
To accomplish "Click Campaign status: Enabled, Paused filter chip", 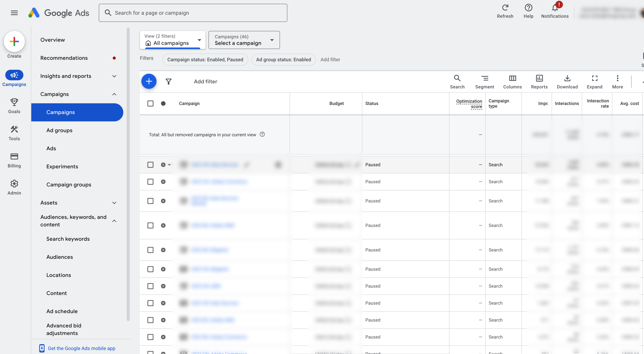I will coord(205,60).
